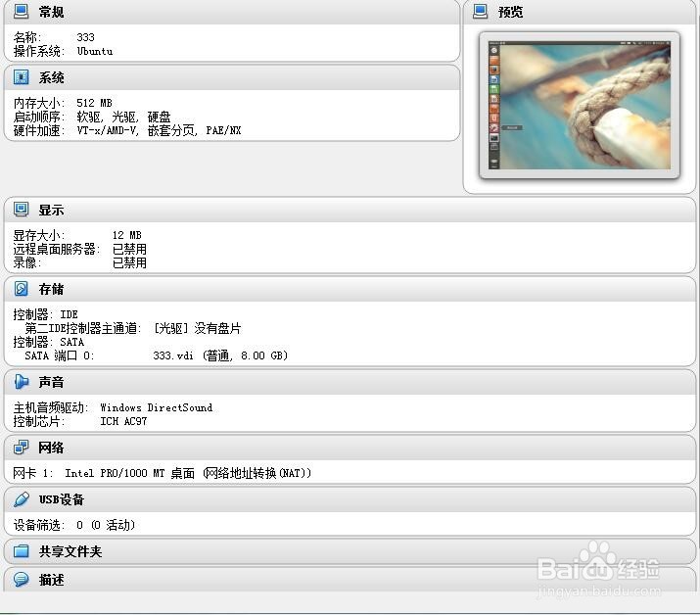Select 333.vdi disk entry
Screen dimensions: 700x615
220,355
